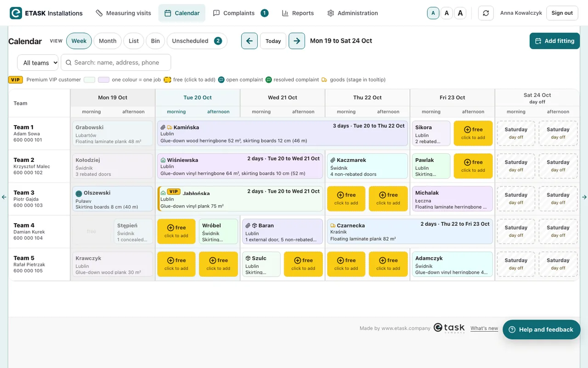This screenshot has height=368, width=588.
Task: Select the smallest font size A button
Action: coord(433,13)
